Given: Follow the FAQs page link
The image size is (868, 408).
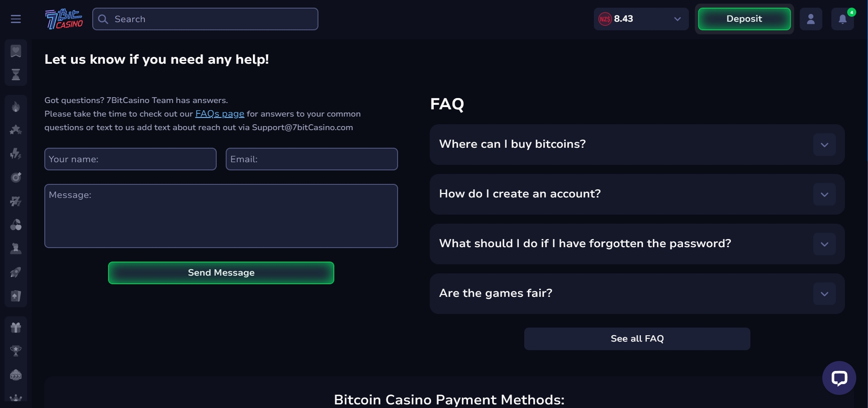Looking at the screenshot, I should (x=220, y=114).
